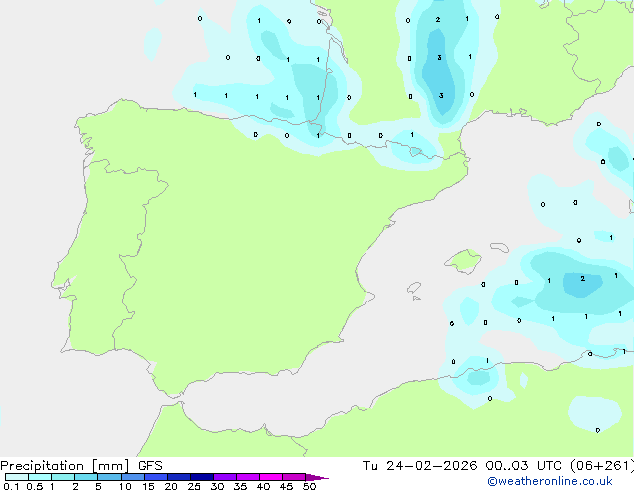Select the 1–2 mm legend color swatch
This screenshot has height=490, width=634.
pyautogui.click(x=63, y=477)
